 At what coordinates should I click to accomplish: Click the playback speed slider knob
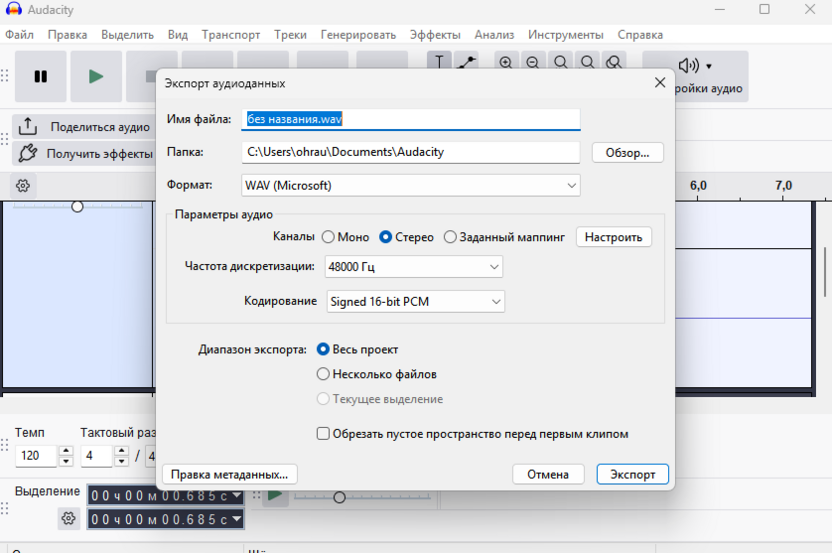(x=340, y=497)
